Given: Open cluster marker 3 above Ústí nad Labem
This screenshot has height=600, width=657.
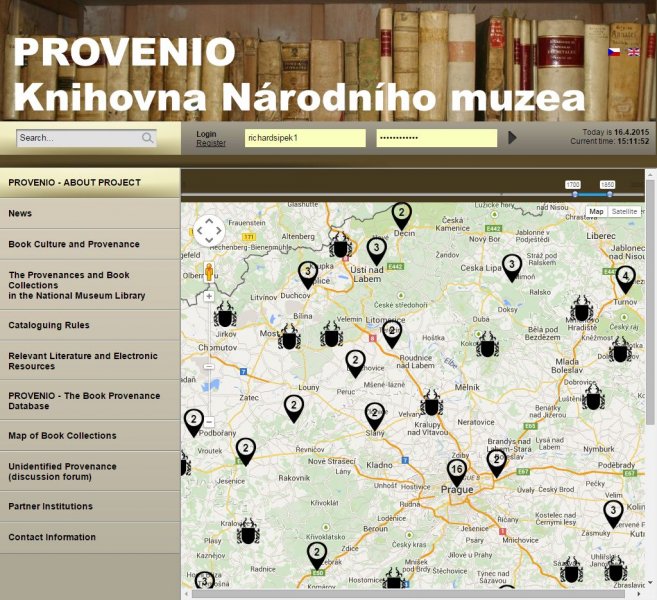Looking at the screenshot, I should click(x=376, y=251).
